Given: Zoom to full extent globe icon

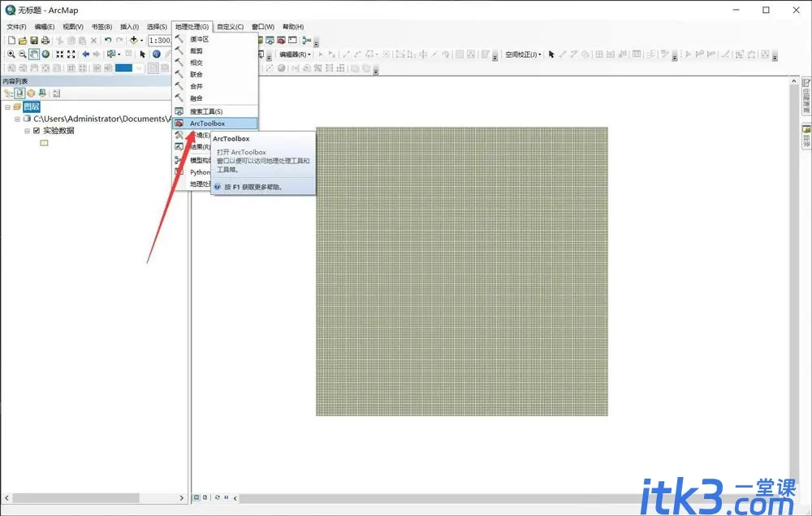Looking at the screenshot, I should (45, 54).
